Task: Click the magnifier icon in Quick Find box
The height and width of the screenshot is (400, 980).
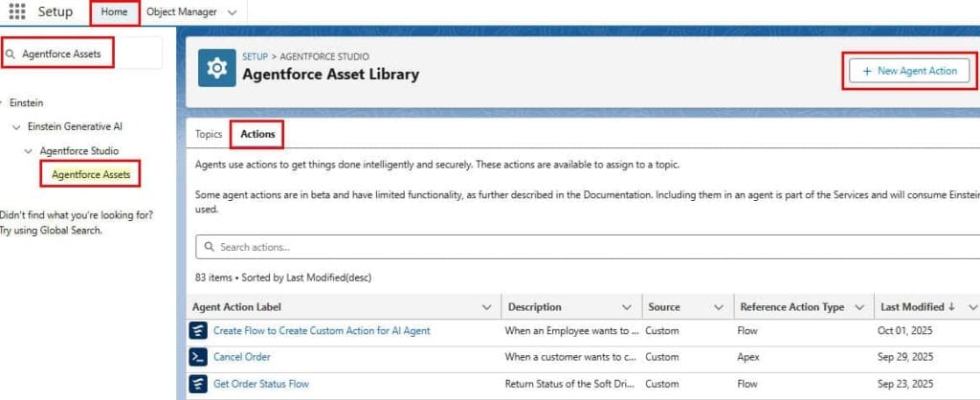Action: [11, 55]
